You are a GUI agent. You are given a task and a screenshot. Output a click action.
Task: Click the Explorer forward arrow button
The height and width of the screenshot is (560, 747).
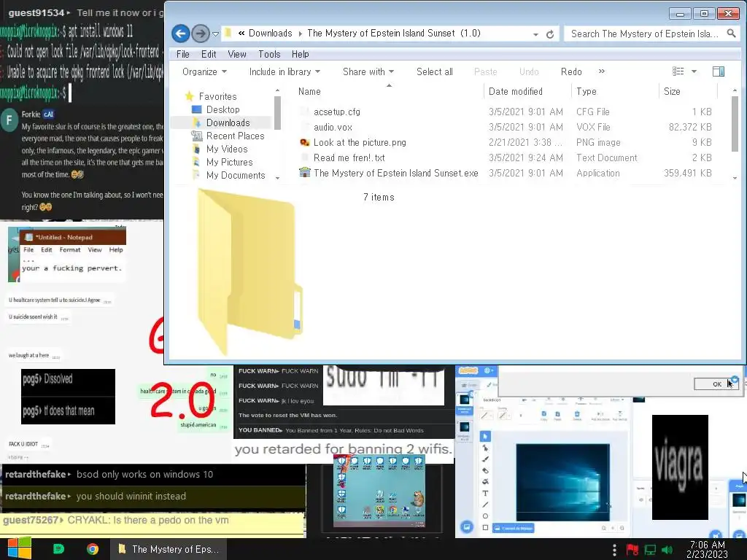pos(201,34)
